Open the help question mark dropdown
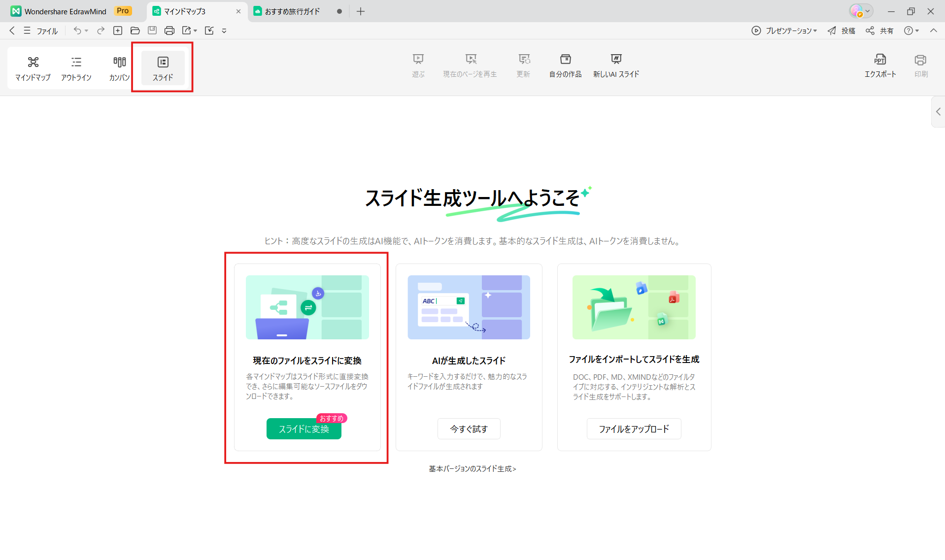This screenshot has height=560, width=945. [911, 31]
